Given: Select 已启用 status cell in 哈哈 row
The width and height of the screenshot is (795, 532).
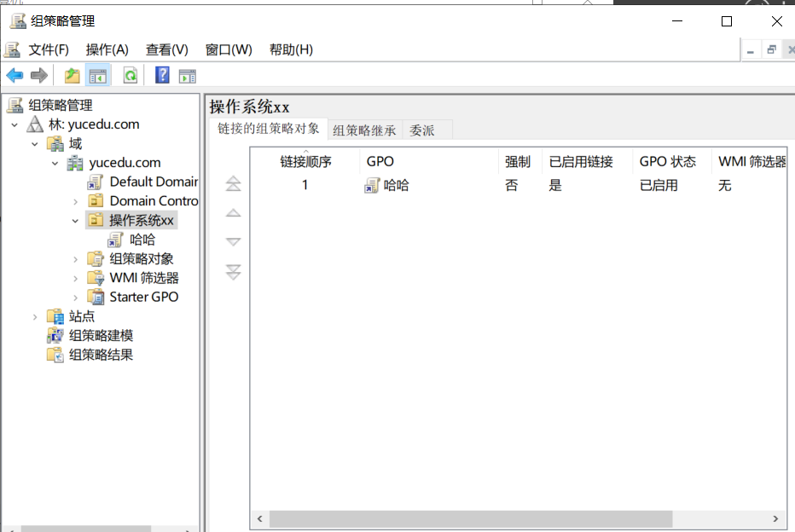Looking at the screenshot, I should tap(659, 186).
